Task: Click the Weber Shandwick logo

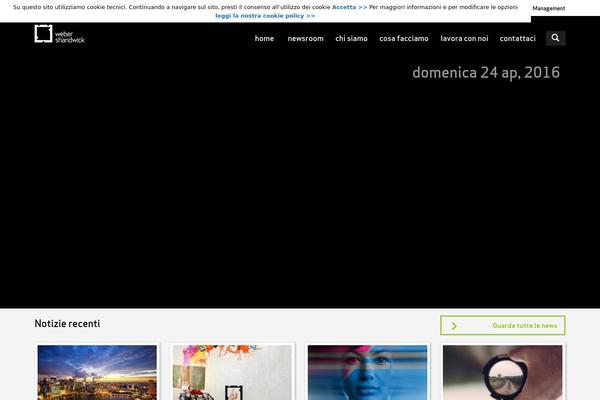Action: click(59, 34)
